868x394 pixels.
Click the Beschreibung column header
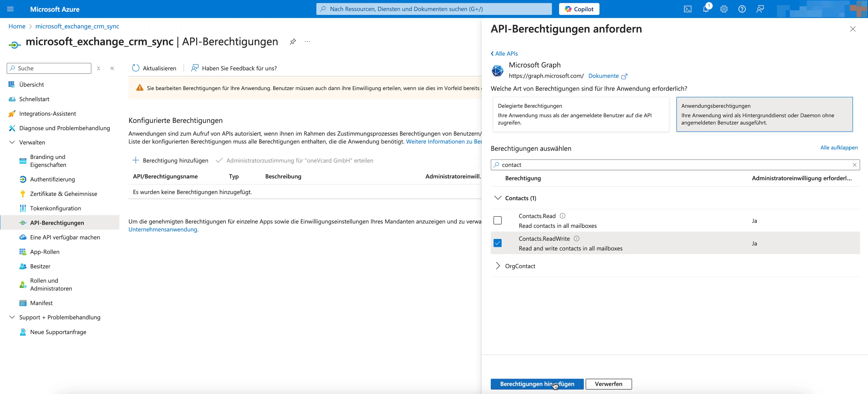(x=283, y=177)
